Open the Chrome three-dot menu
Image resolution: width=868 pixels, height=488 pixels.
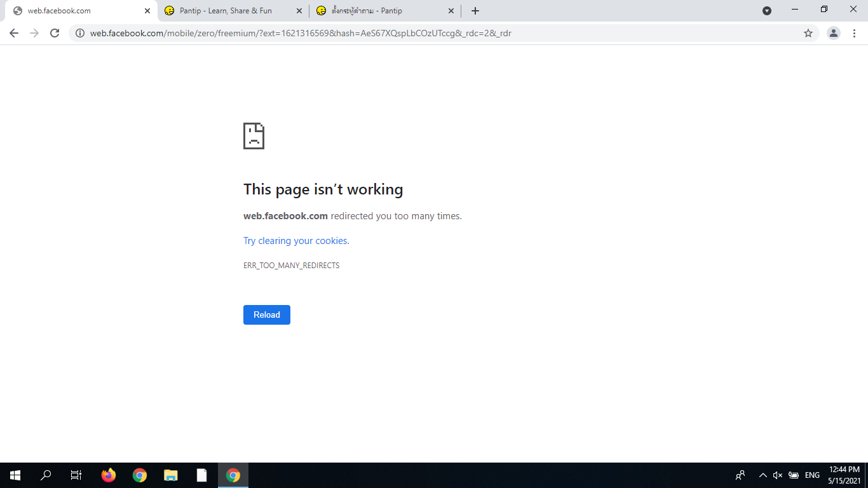855,33
